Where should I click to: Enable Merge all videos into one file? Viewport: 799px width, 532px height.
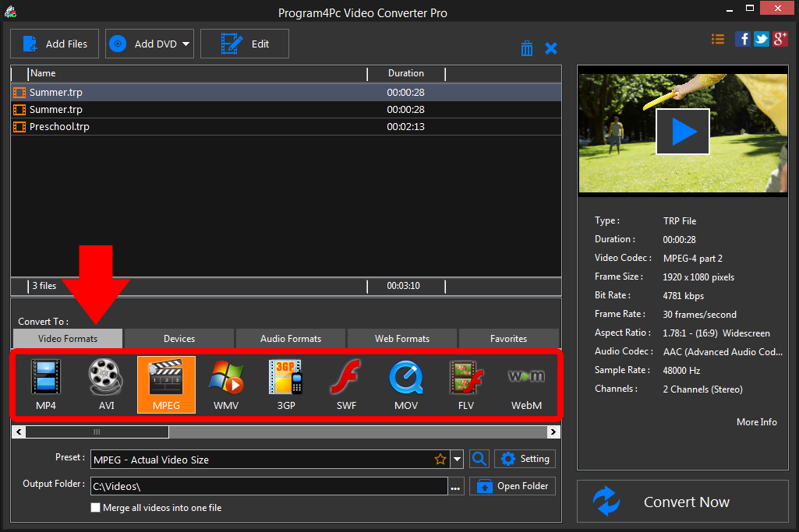[x=95, y=507]
